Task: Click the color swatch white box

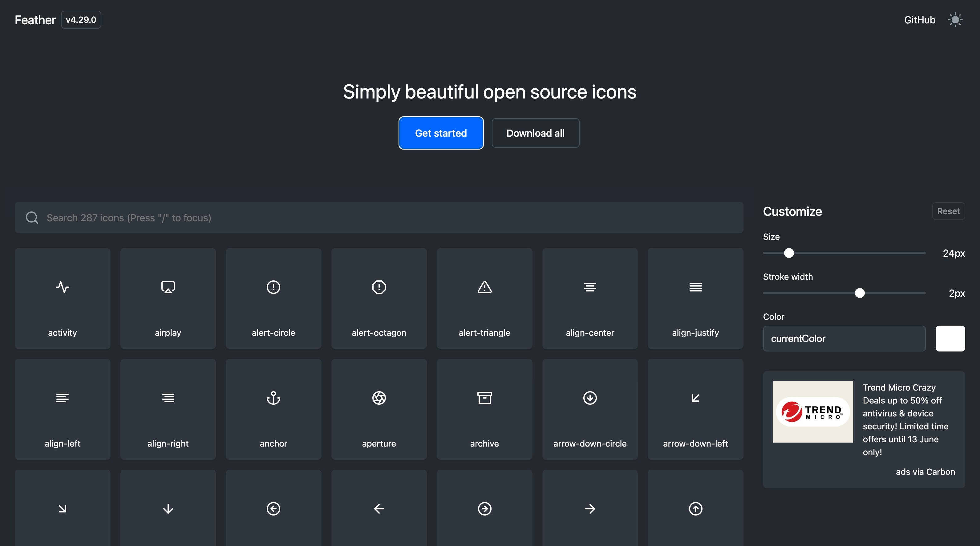Action: [x=950, y=338]
